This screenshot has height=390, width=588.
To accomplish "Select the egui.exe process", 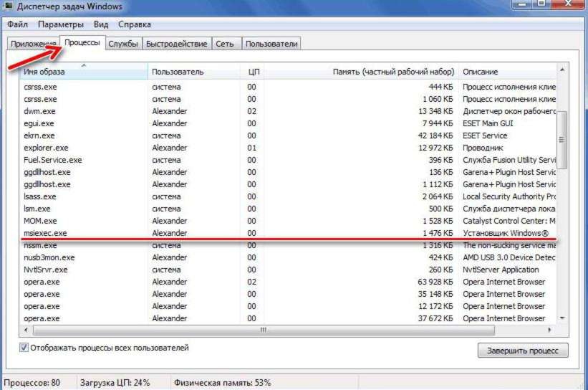I will (289, 123).
